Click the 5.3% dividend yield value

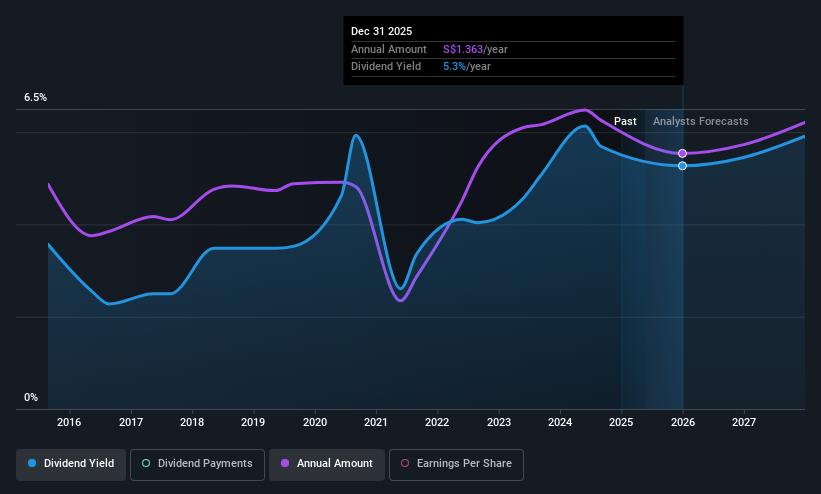(x=454, y=67)
